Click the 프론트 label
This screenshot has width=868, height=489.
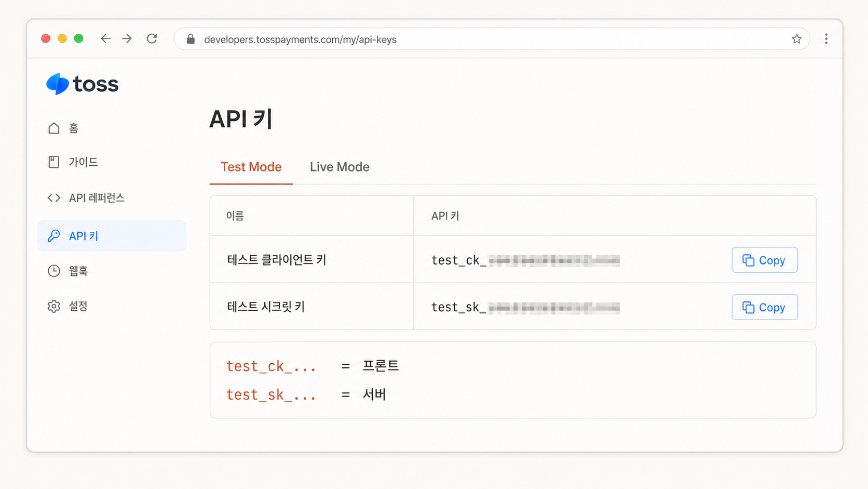click(381, 366)
